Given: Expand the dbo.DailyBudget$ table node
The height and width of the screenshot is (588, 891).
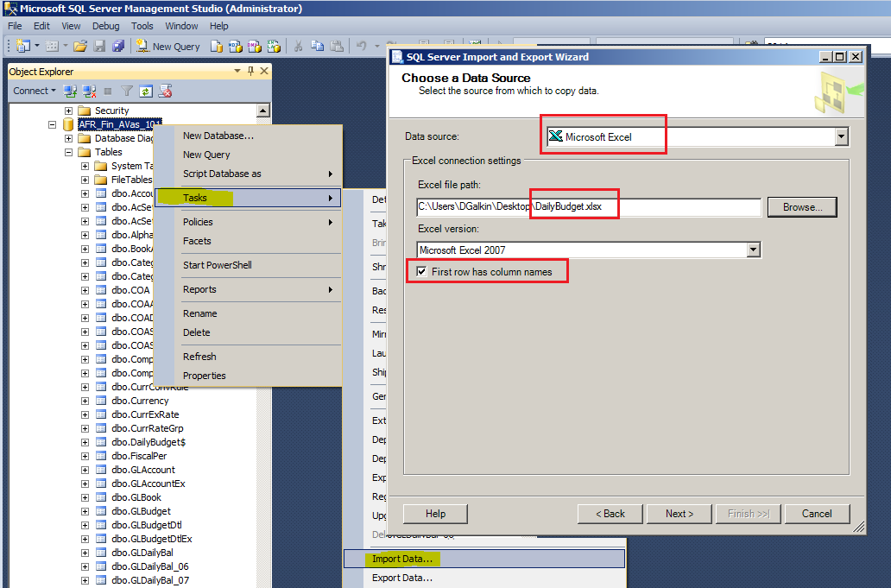Looking at the screenshot, I should click(x=85, y=443).
